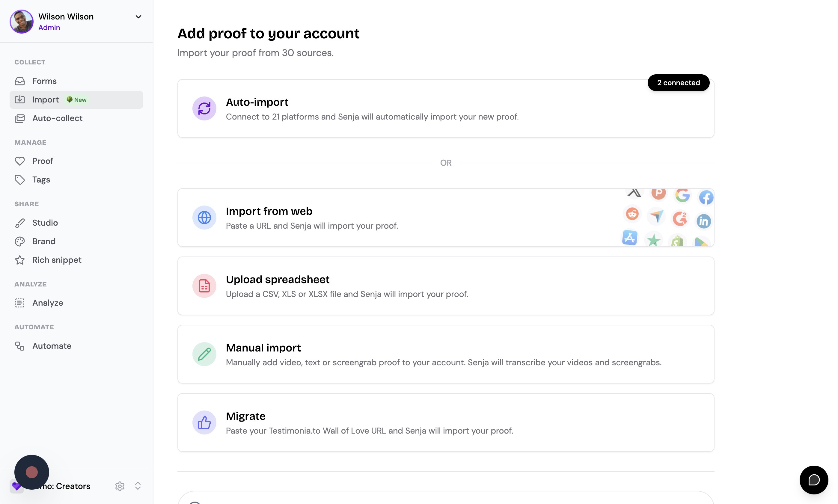Click the Reddit logo icon

632,214
